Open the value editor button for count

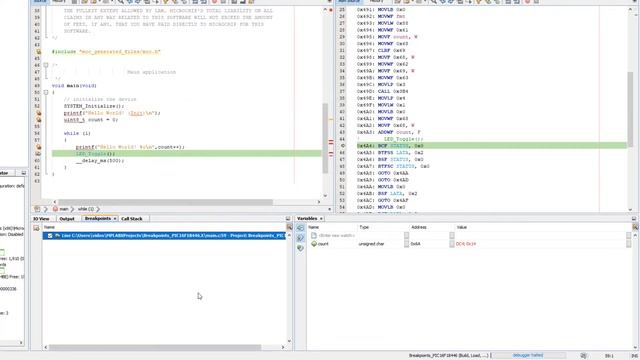629,244
